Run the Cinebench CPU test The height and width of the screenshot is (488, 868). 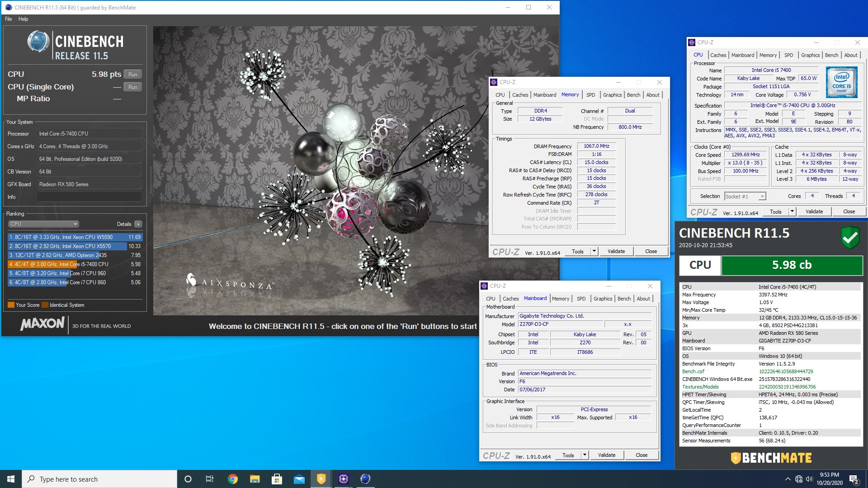point(133,75)
